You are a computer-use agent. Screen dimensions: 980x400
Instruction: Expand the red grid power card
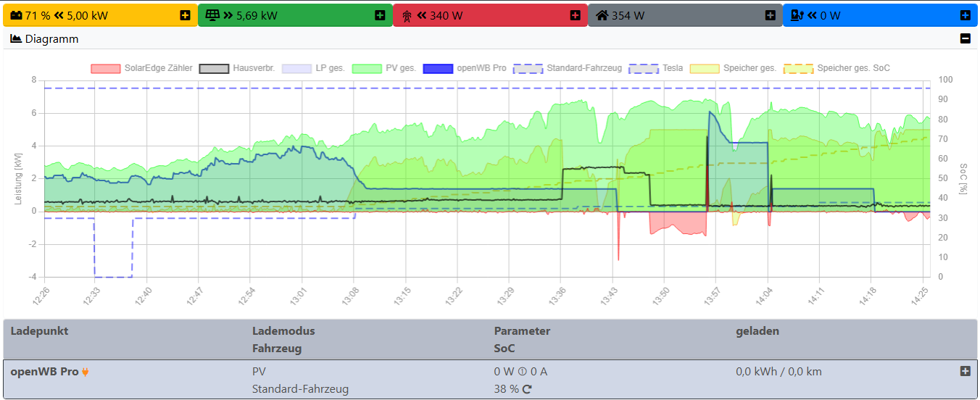click(x=575, y=15)
